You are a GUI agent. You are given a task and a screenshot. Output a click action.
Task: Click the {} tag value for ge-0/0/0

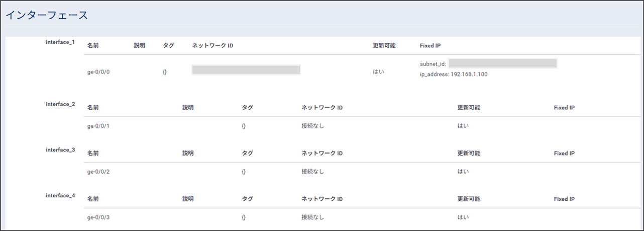[x=165, y=72]
